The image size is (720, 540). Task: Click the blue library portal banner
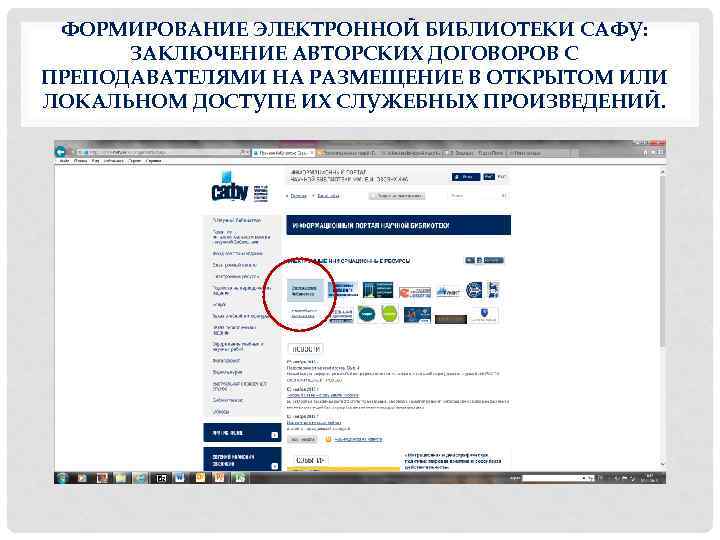coord(398,225)
